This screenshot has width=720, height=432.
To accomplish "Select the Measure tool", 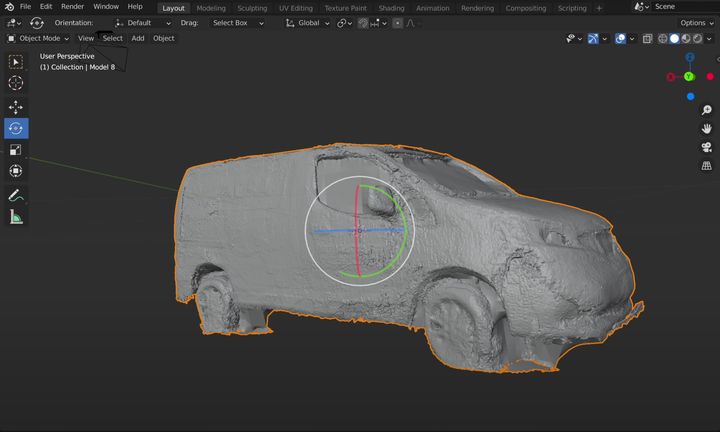I will coord(16,217).
